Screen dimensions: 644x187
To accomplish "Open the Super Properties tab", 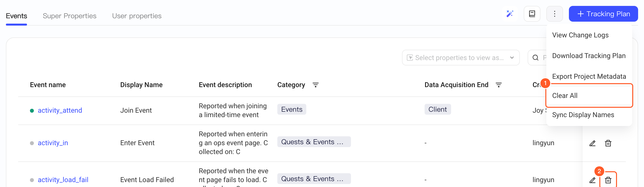I will point(69,16).
